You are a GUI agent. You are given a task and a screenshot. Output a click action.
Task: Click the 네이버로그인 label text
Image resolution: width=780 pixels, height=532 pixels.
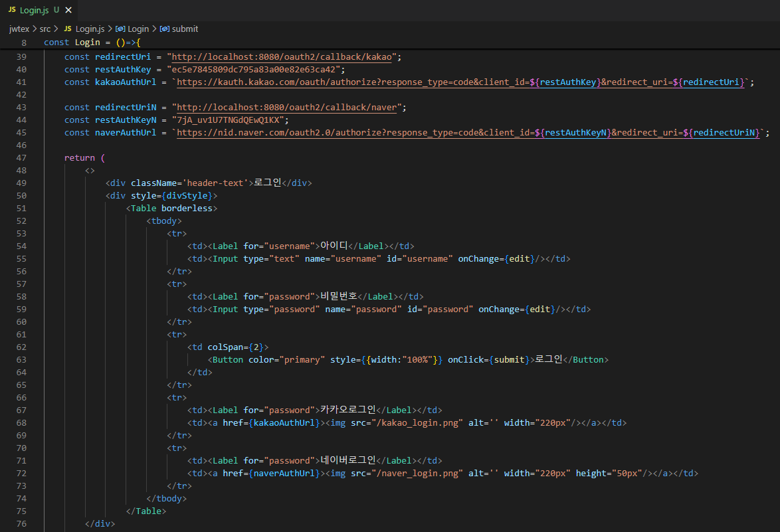(348, 460)
